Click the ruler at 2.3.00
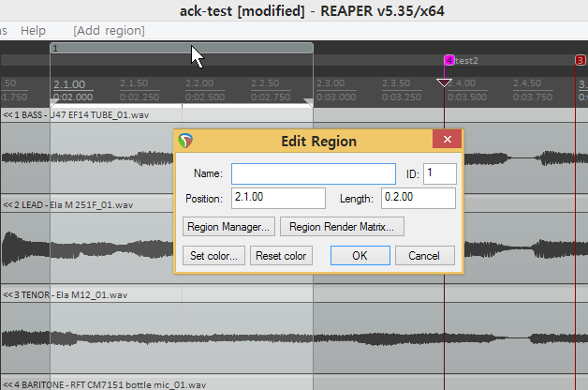Image resolution: width=588 pixels, height=390 pixels. (331, 83)
